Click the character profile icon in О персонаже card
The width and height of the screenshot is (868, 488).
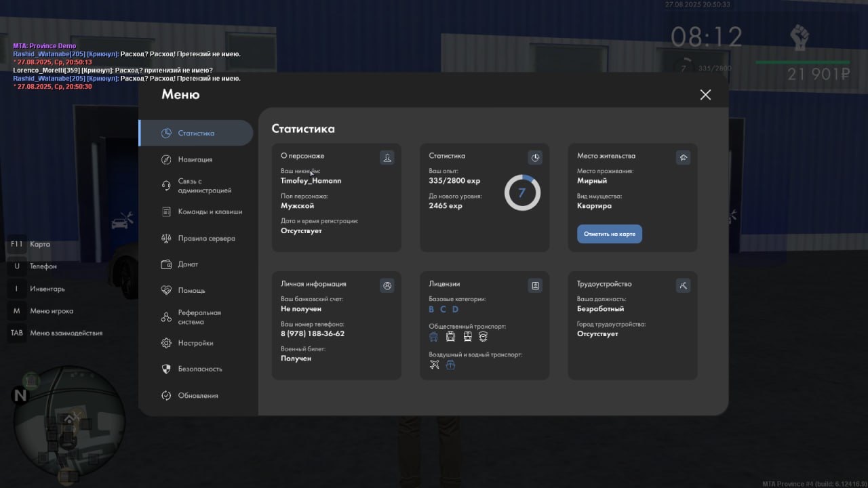point(387,157)
